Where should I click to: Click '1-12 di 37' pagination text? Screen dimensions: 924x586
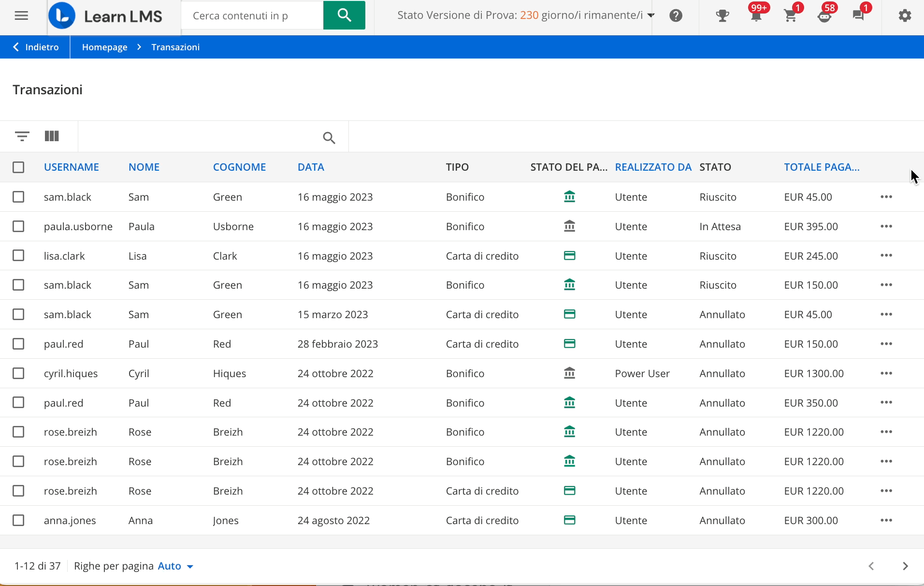pos(38,566)
